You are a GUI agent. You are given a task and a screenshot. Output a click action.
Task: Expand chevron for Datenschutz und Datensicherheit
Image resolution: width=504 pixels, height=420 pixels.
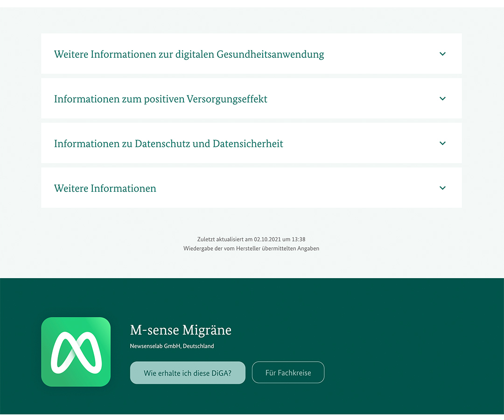pyautogui.click(x=442, y=143)
